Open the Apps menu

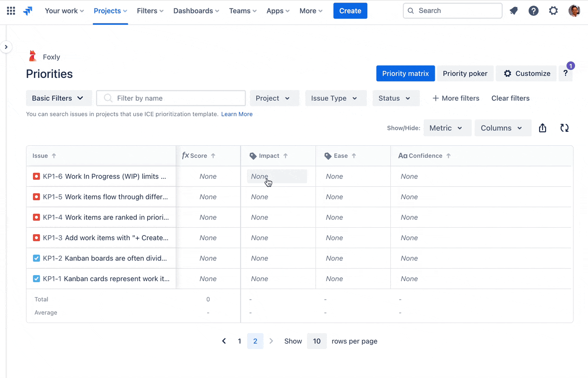point(278,11)
